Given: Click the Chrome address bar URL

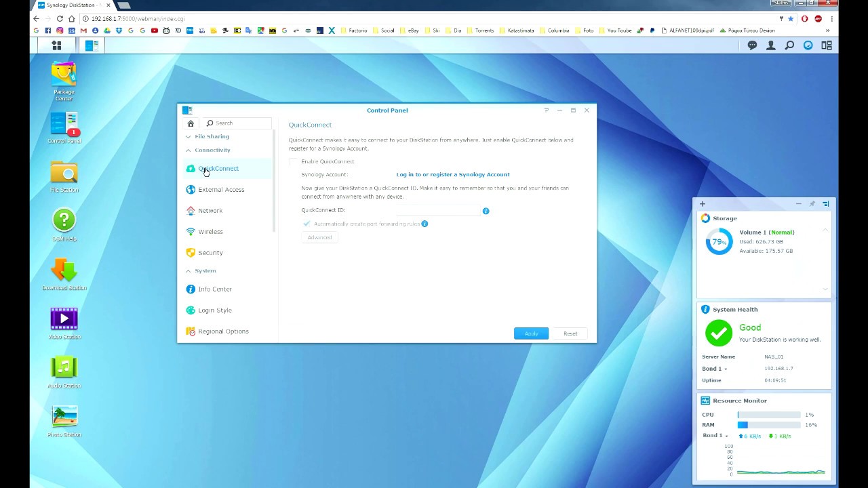Looking at the screenshot, I should pos(138,19).
